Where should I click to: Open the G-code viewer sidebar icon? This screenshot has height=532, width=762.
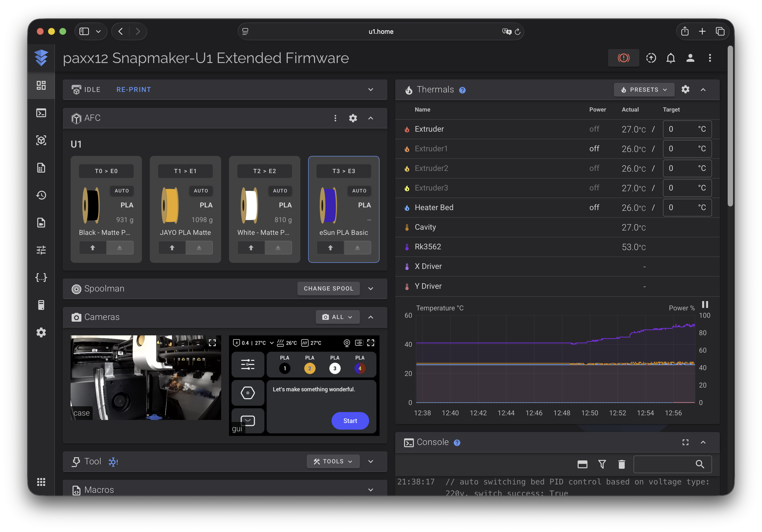(x=41, y=140)
